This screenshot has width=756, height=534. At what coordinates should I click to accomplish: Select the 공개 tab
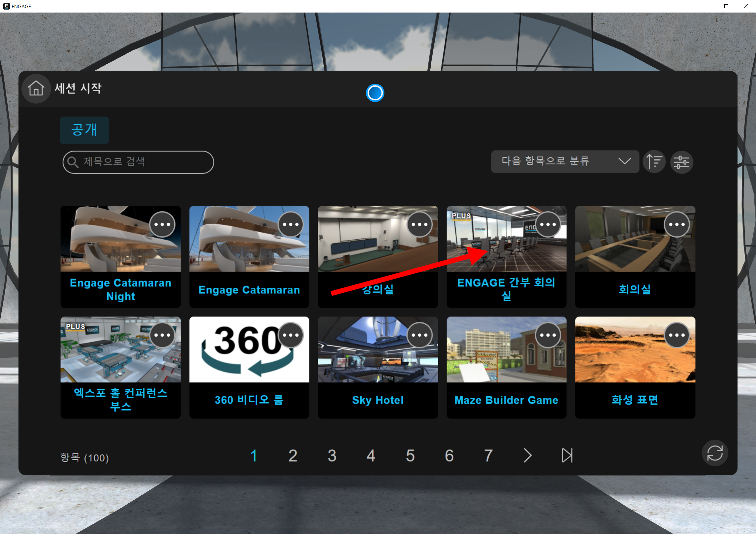point(84,130)
